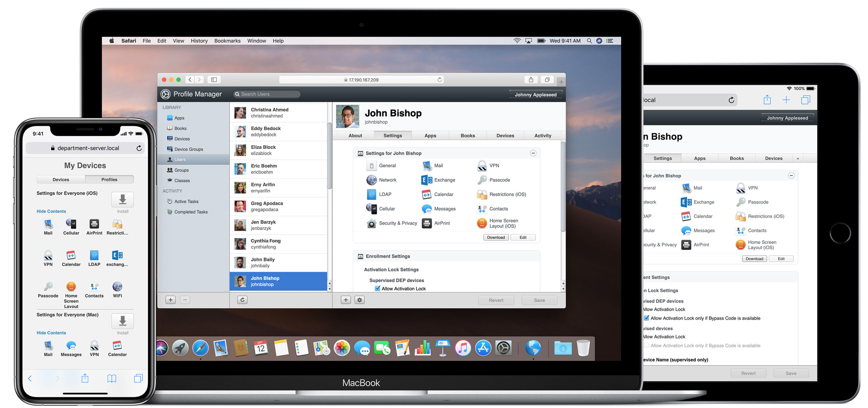
Task: Open Contacts settings in the Mac window
Action: click(492, 209)
